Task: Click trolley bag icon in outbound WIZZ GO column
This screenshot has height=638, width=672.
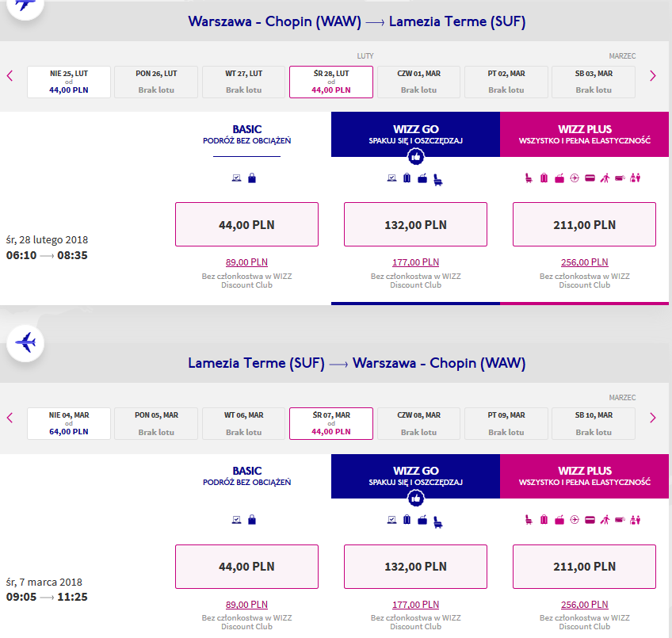Action: click(x=422, y=178)
